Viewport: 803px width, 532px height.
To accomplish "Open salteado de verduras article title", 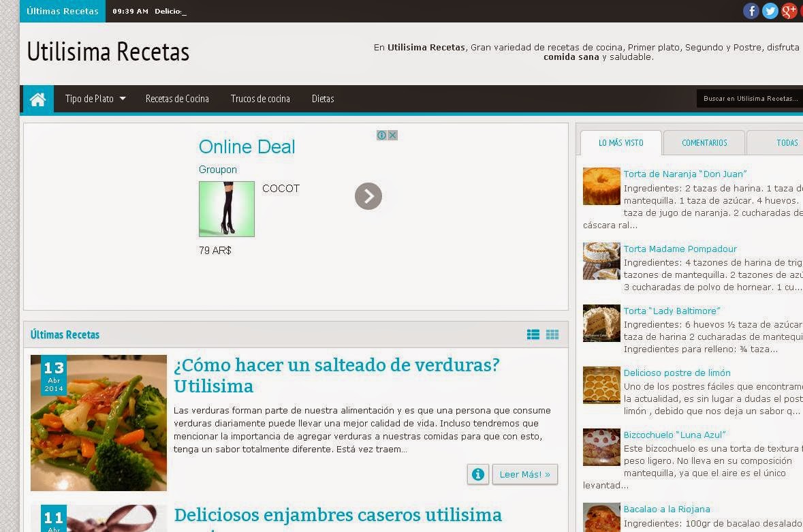I will [336, 375].
